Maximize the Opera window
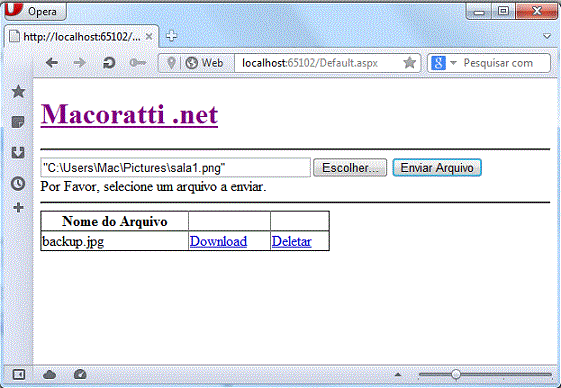561x388 pixels. [x=503, y=11]
